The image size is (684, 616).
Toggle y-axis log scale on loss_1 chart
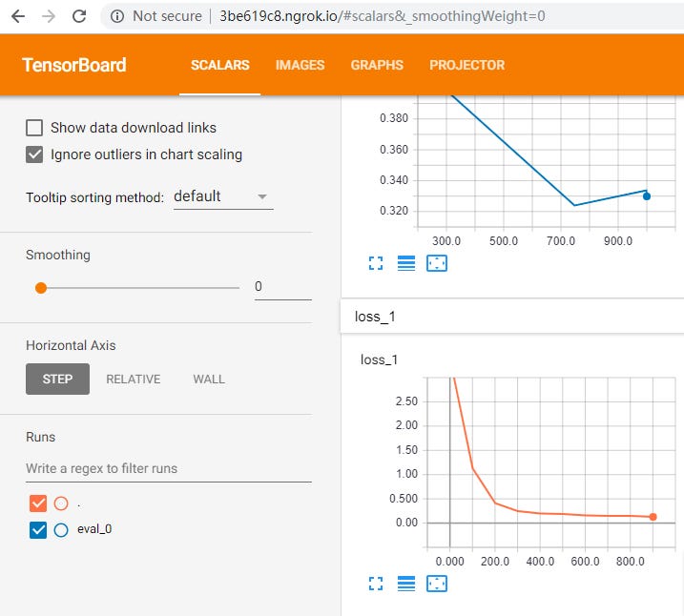[x=405, y=583]
